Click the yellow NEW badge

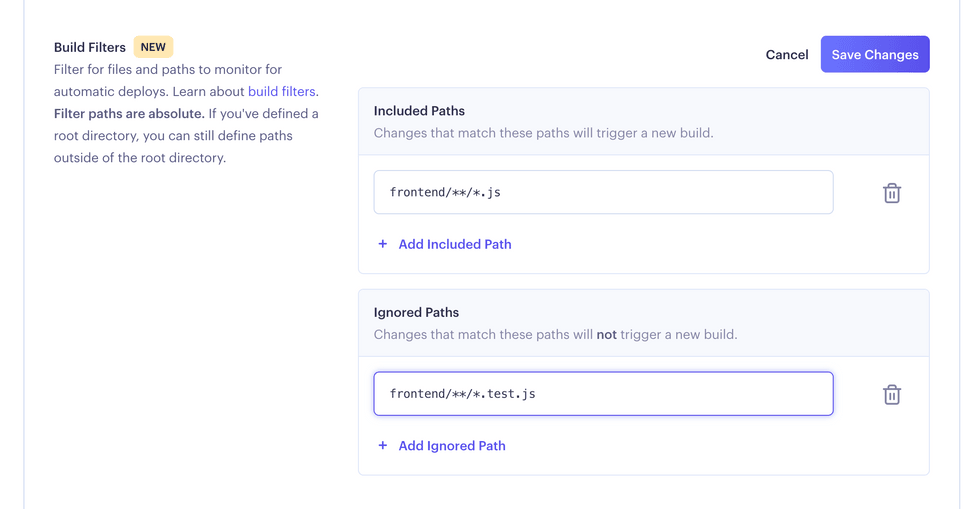pos(153,47)
